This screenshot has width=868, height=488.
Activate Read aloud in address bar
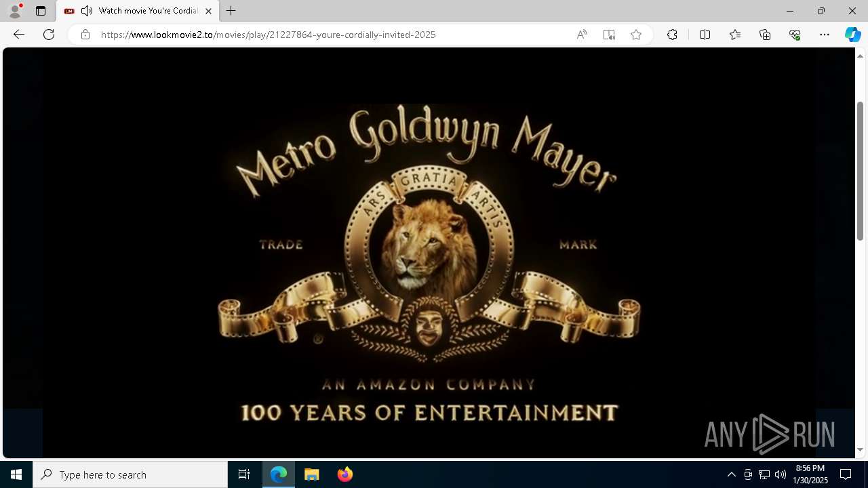(x=582, y=35)
